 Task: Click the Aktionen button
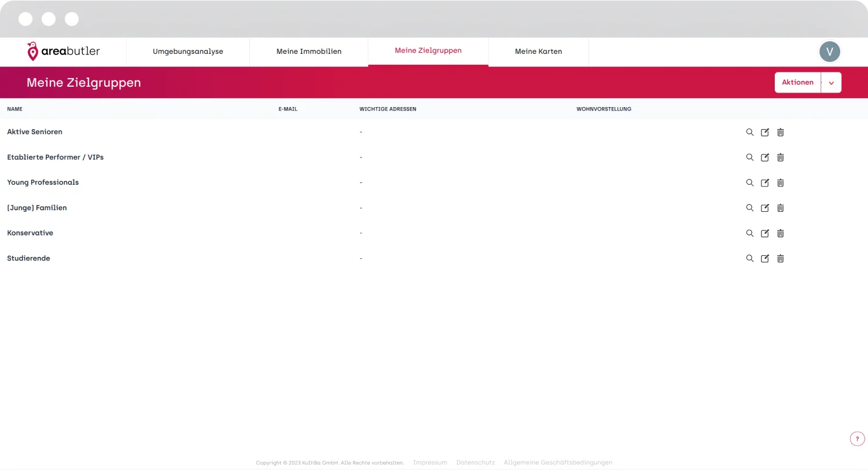(x=797, y=83)
